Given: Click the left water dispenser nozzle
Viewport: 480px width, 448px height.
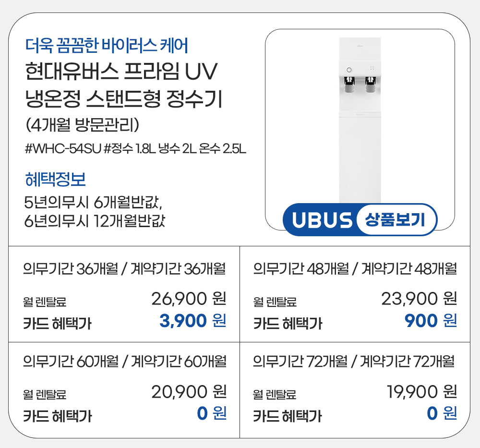Looking at the screenshot, I should pyautogui.click(x=349, y=85).
